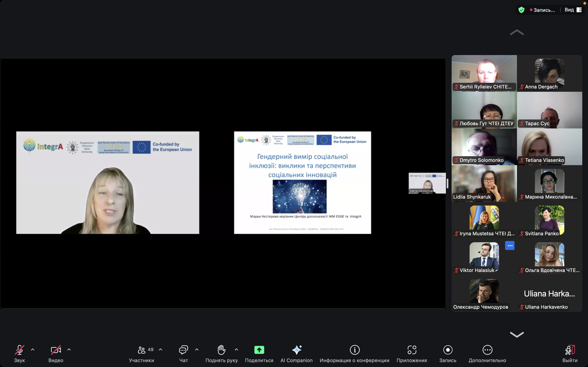Open the Участники participants panel
This screenshot has height=367, width=588.
(142, 350)
